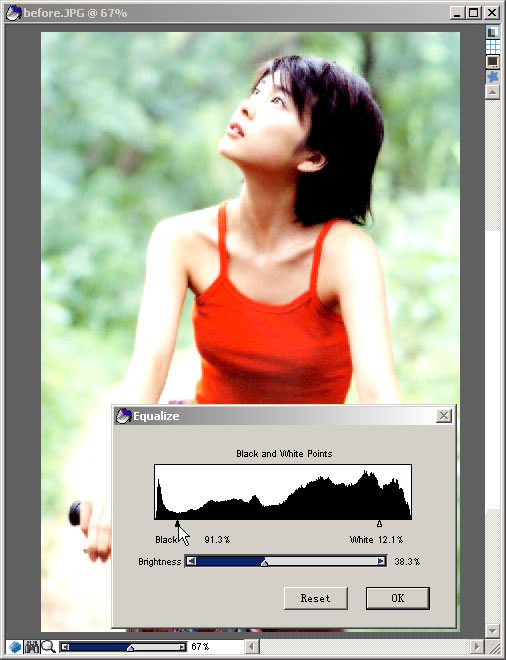Click the monitor display icon
The width and height of the screenshot is (506, 660).
(x=492, y=62)
